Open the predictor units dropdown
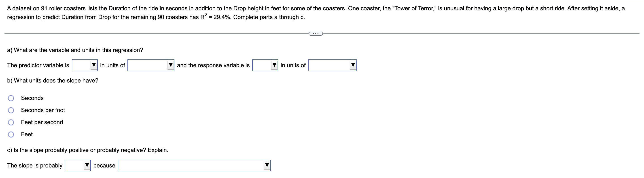 click(150, 65)
